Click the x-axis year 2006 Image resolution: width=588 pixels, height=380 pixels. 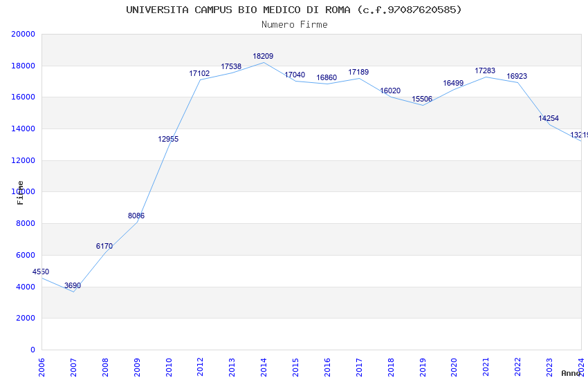[42, 368]
